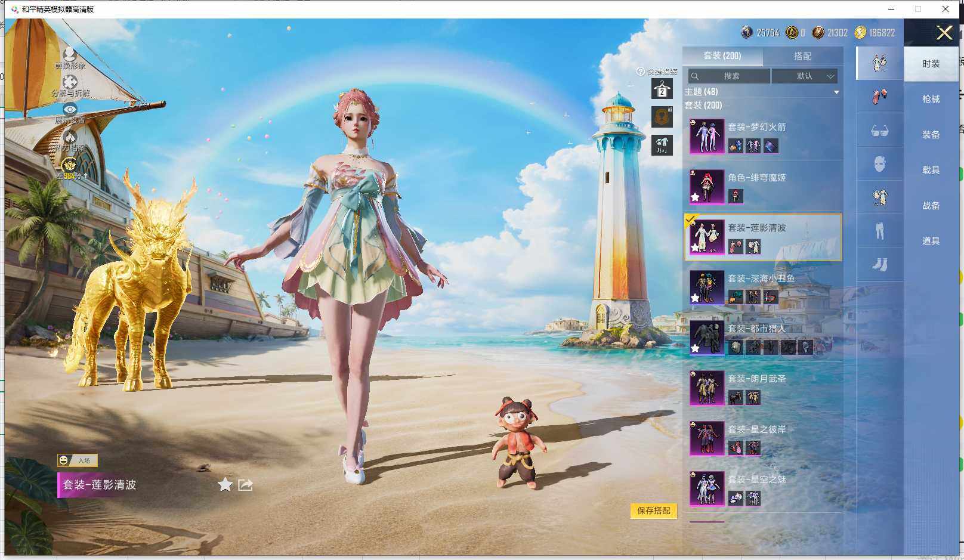The height and width of the screenshot is (560, 964).
Task: Select the 角色-绯穹魔姬 character thumbnail
Action: pyautogui.click(x=707, y=187)
